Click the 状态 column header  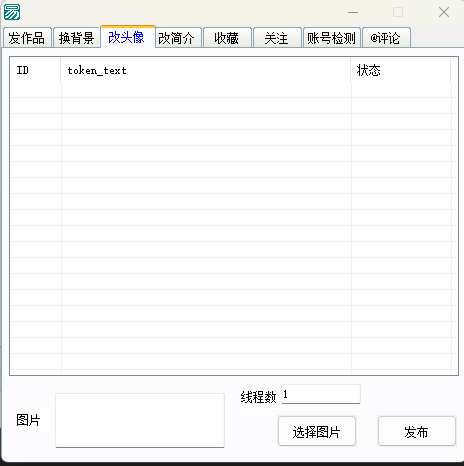click(x=401, y=70)
